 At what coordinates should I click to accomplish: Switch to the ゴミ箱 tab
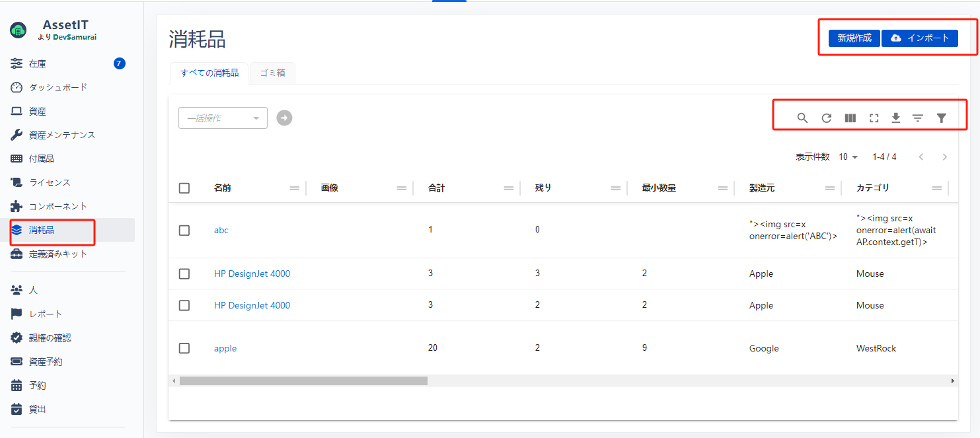point(272,73)
